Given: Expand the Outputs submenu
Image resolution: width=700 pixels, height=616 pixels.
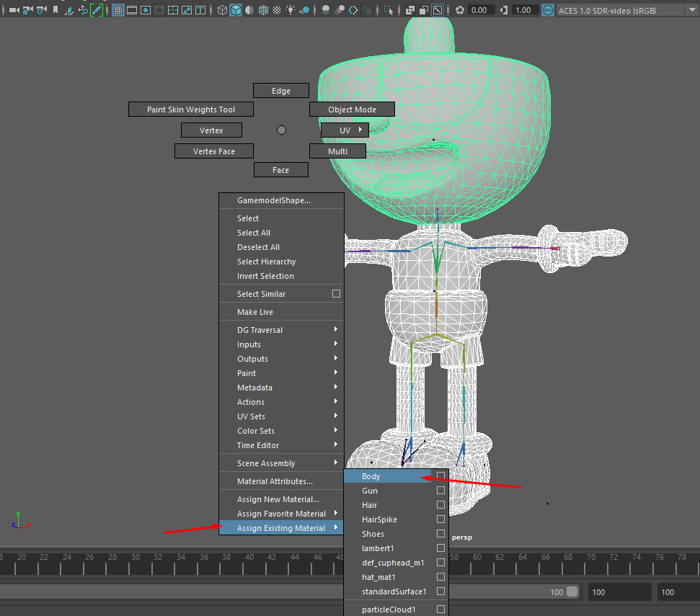Looking at the screenshot, I should tap(282, 359).
